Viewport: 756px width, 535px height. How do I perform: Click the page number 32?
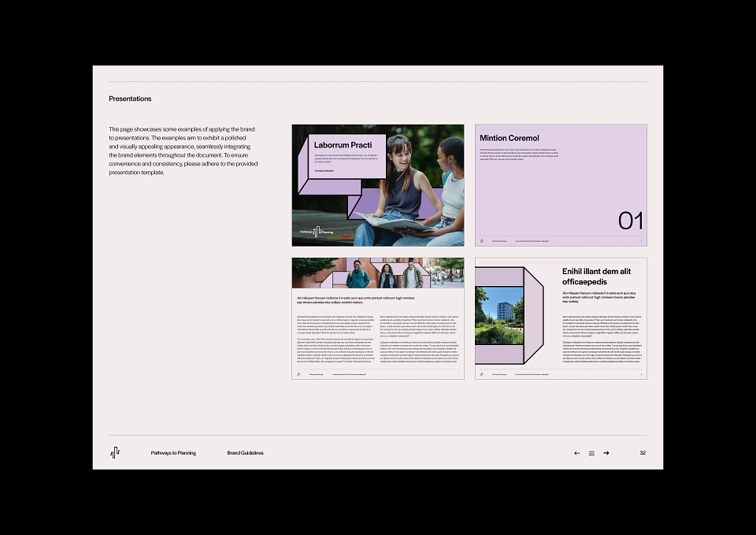pos(643,452)
